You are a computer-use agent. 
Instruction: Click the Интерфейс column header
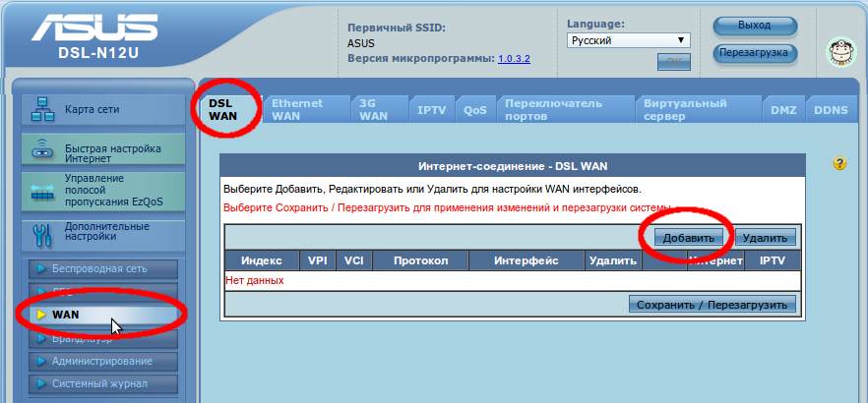click(527, 260)
